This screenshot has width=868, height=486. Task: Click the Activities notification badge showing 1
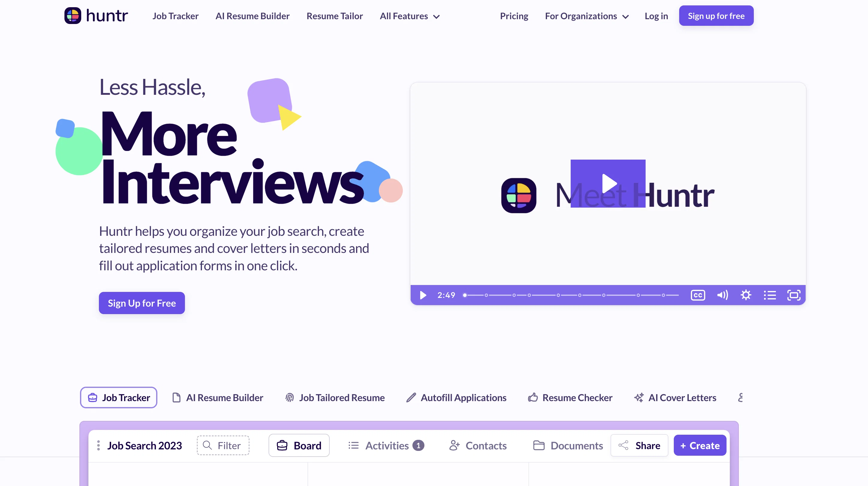tap(418, 445)
